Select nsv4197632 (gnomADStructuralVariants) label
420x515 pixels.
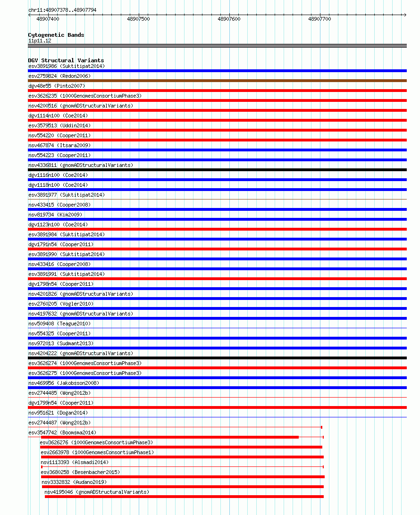pyautogui.click(x=81, y=314)
